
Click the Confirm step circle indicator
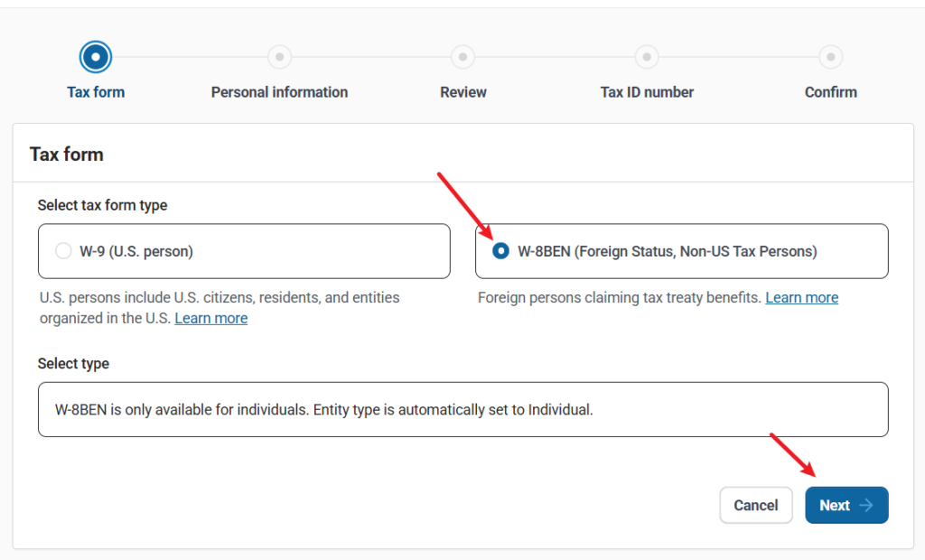pos(830,57)
